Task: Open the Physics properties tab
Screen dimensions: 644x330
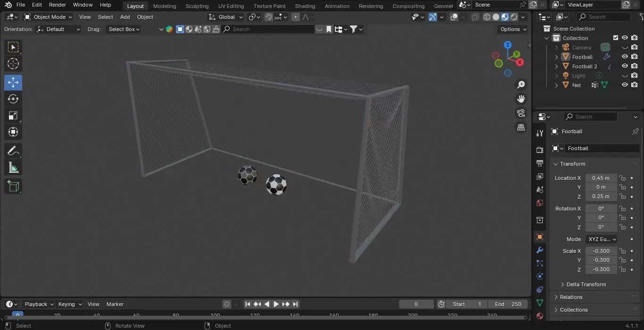Action: pyautogui.click(x=540, y=276)
